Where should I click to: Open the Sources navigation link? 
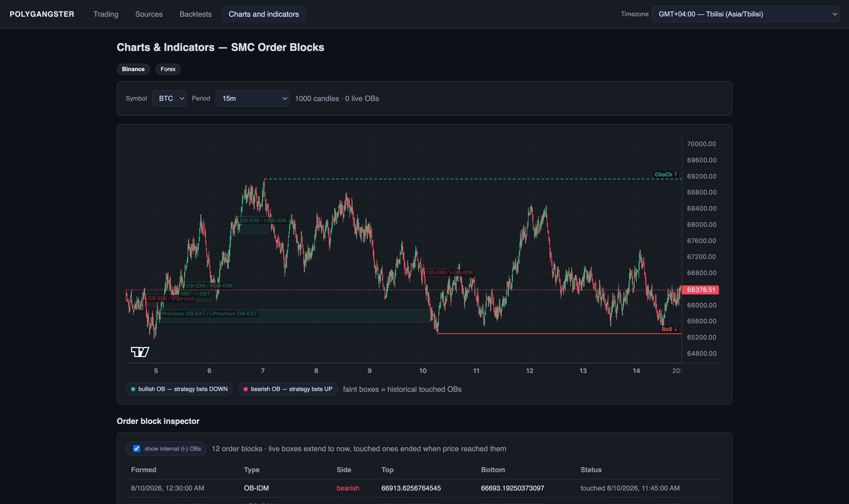pos(149,14)
